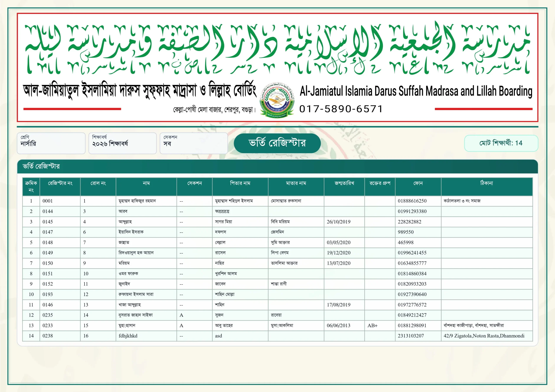This screenshot has width=555, height=392.
Task: Select student name খাজা আব্দুল্লাহ
Action: coord(130,305)
